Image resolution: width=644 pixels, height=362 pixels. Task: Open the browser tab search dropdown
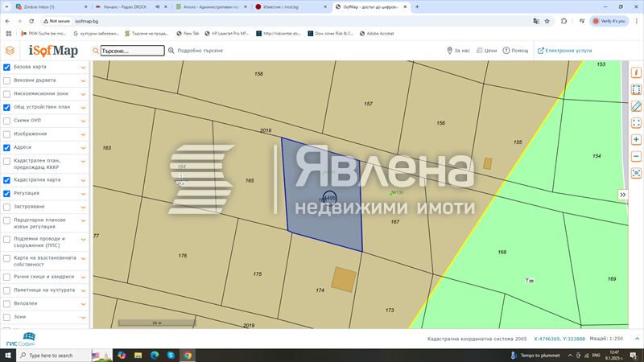tap(6, 7)
